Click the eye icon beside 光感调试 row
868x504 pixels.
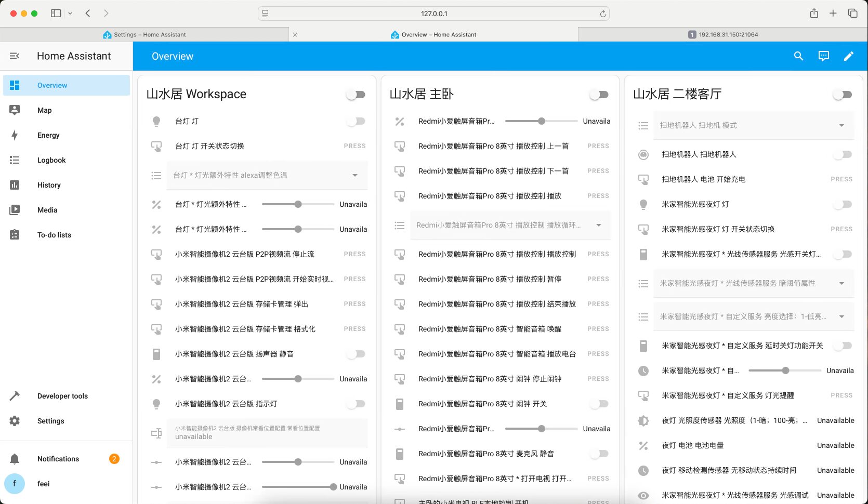click(643, 495)
